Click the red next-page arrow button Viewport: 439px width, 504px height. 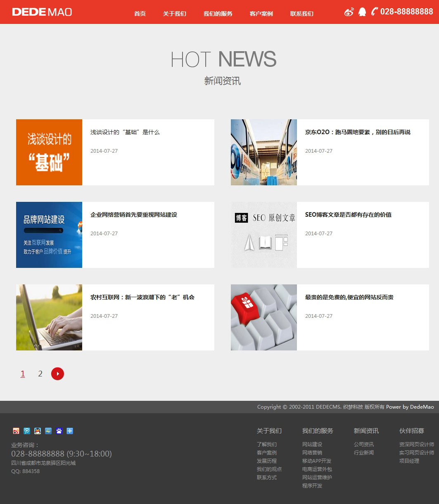tap(57, 374)
